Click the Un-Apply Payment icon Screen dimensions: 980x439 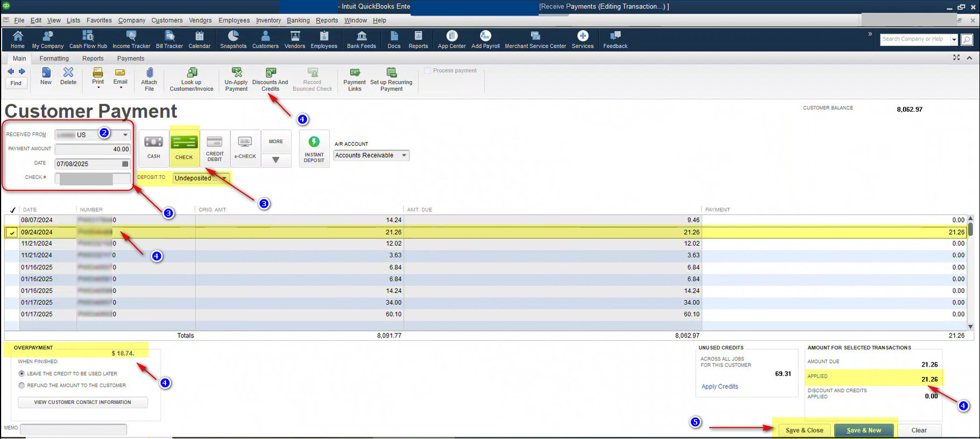236,79
